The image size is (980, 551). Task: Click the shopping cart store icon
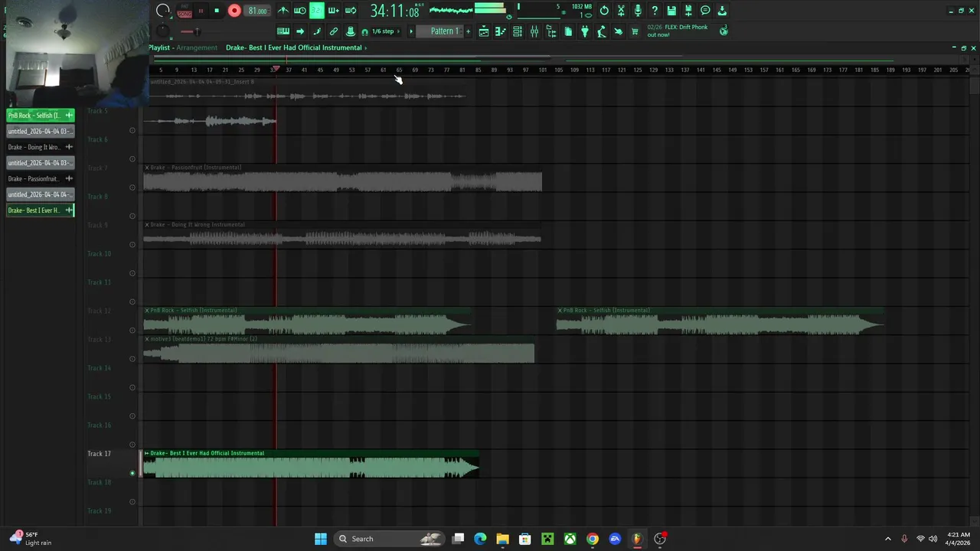coord(635,31)
